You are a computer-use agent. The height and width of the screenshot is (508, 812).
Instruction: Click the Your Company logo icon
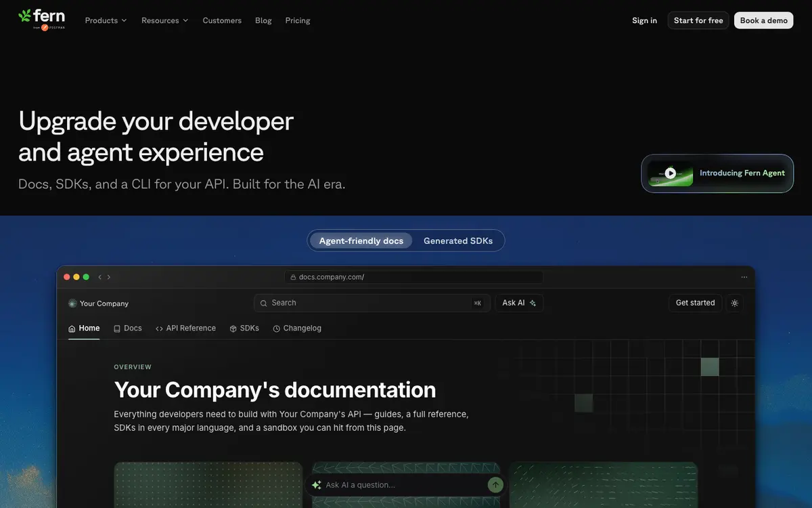click(72, 303)
